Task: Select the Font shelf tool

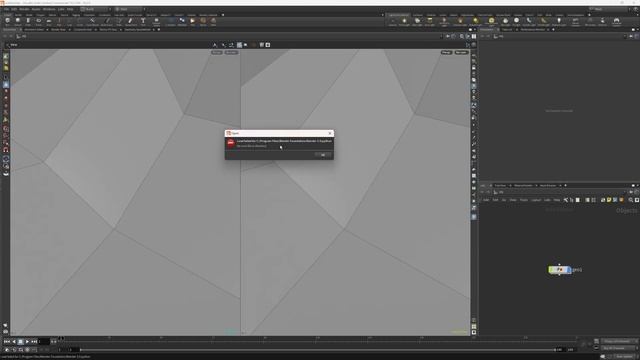Action: click(143, 22)
